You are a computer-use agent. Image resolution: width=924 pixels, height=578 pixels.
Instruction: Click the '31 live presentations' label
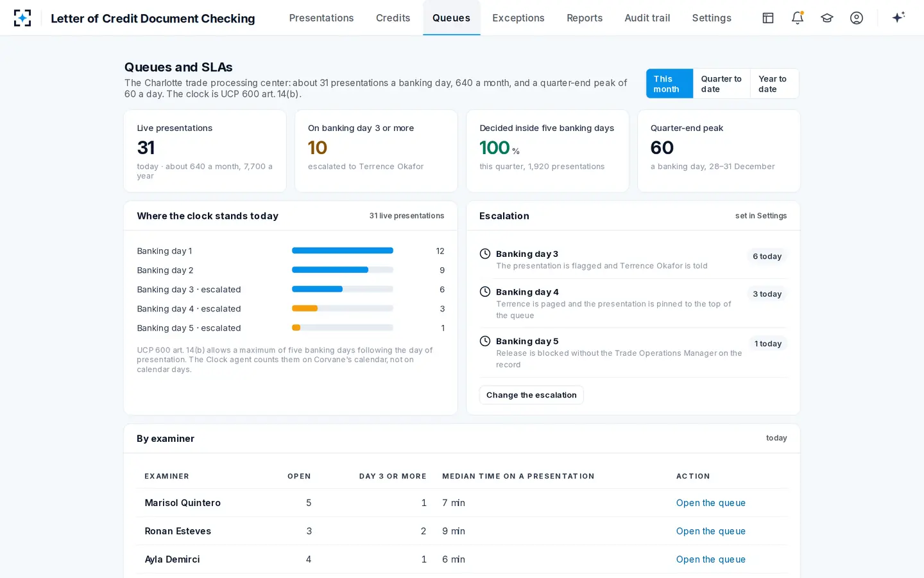coord(407,216)
